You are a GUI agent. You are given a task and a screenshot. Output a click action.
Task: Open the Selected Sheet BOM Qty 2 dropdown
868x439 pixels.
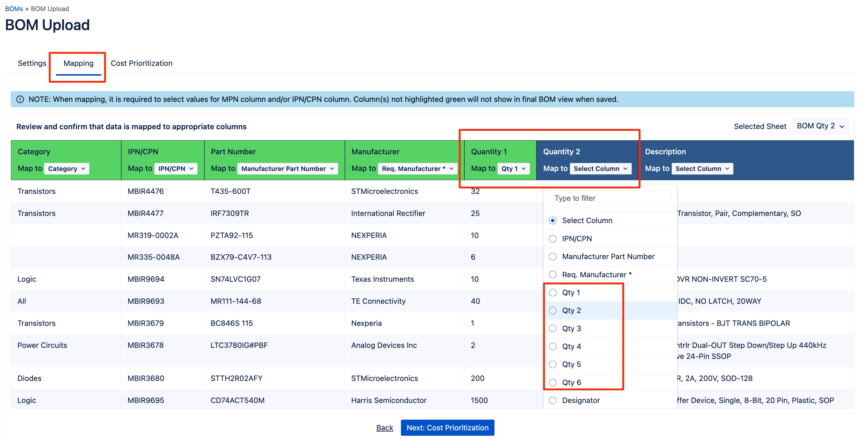coord(820,126)
